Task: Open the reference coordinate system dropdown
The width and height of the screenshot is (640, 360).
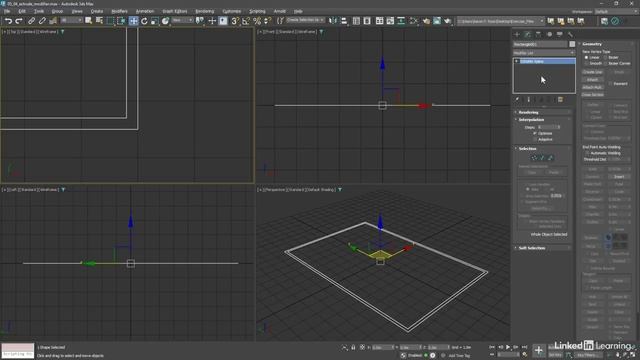Action: [182, 20]
